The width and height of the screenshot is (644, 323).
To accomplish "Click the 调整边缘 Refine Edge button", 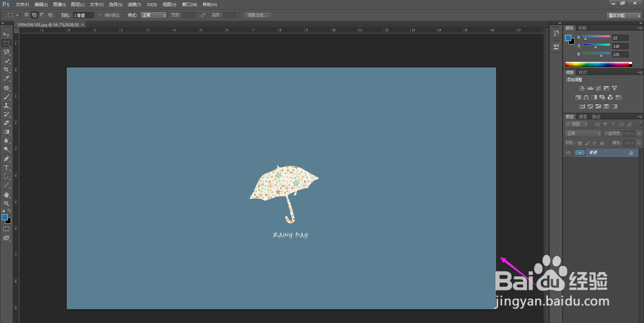I will (257, 15).
